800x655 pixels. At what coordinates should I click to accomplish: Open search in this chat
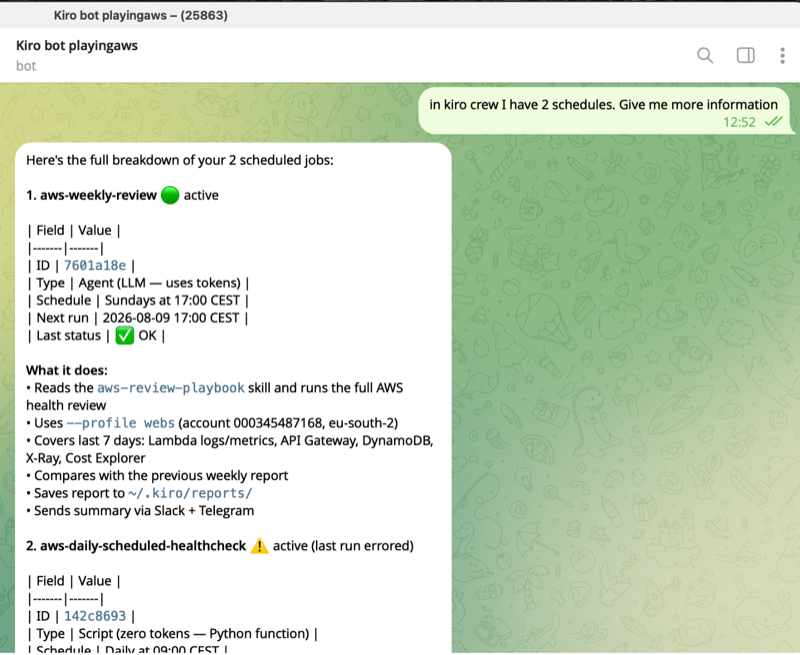point(705,55)
